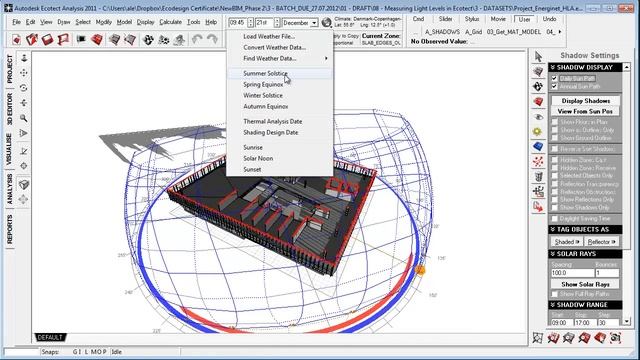Screen dimensions: 640x360
Task: Open the bin-shaped panel icon in right strip
Action: coord(538,176)
